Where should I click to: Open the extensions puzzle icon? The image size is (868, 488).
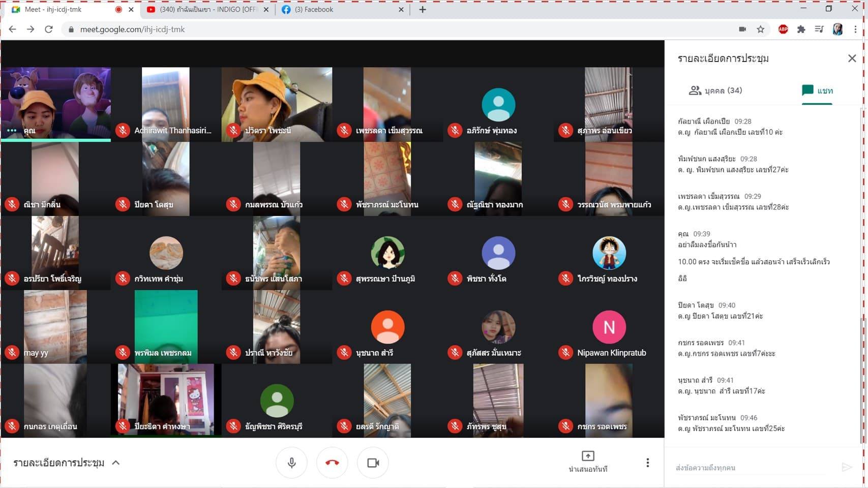tap(801, 29)
